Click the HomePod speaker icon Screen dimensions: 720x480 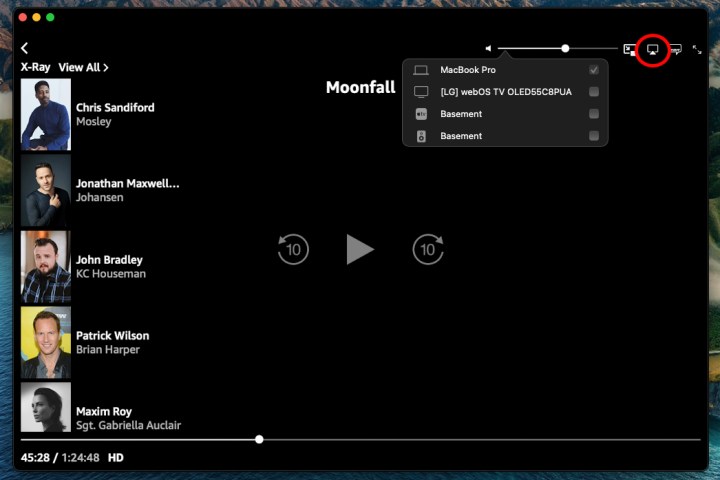click(x=421, y=136)
